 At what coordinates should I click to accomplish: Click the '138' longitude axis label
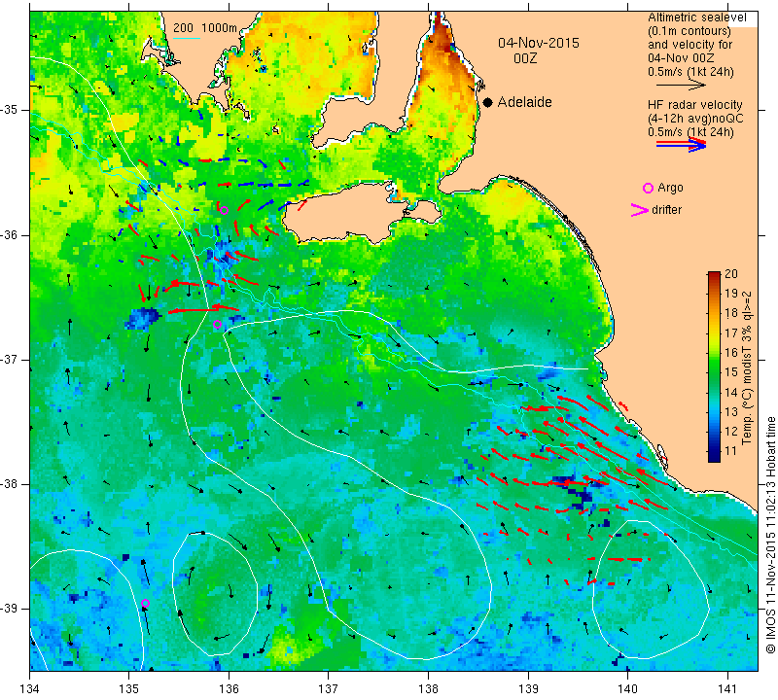coord(428,689)
